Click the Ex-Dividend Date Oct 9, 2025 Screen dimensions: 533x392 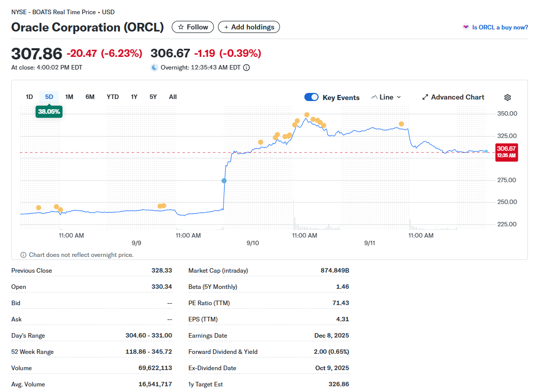tap(332, 368)
